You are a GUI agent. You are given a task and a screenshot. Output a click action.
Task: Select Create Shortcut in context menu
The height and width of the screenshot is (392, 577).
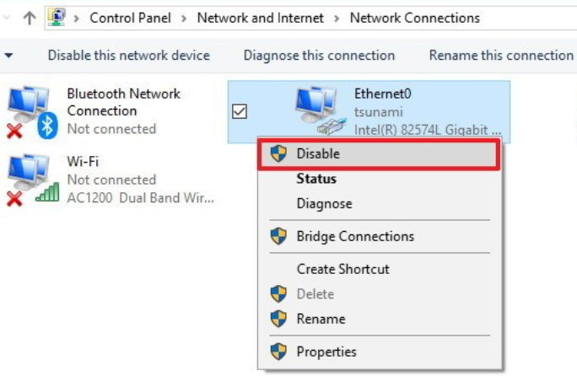[342, 269]
